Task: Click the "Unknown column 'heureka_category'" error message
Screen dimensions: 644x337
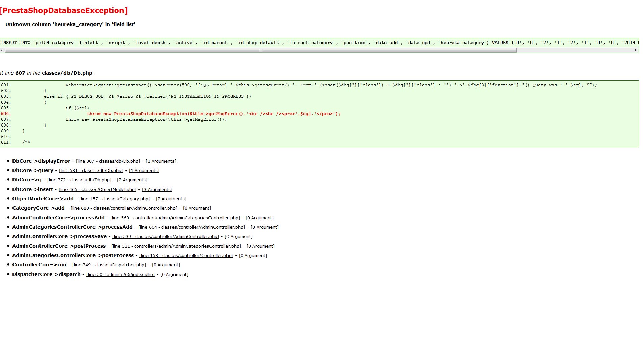Action: pyautogui.click(x=70, y=24)
